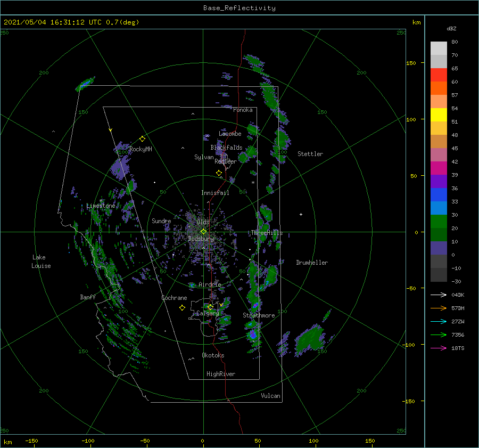The width and height of the screenshot is (479, 448).
Task: Click the orange 57DM arrow legend icon
Action: click(x=439, y=308)
